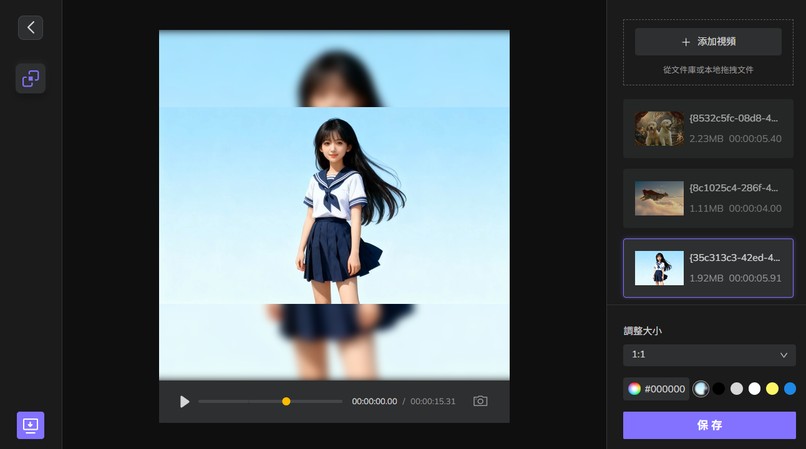Select the puppies video clip 8532c5fc
806x449 pixels.
point(708,128)
